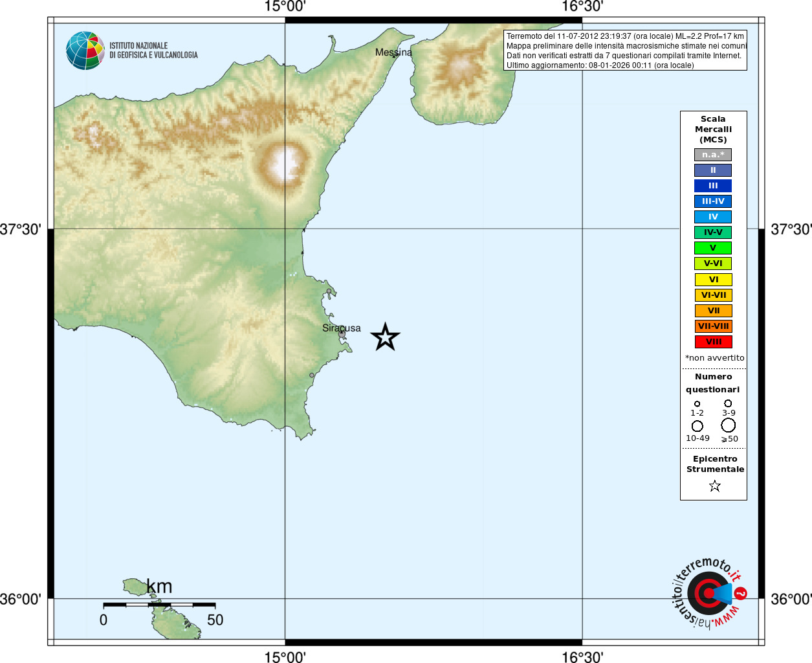Pick the orange VII intensity swatch
The width and height of the screenshot is (812, 663).
[x=713, y=311]
